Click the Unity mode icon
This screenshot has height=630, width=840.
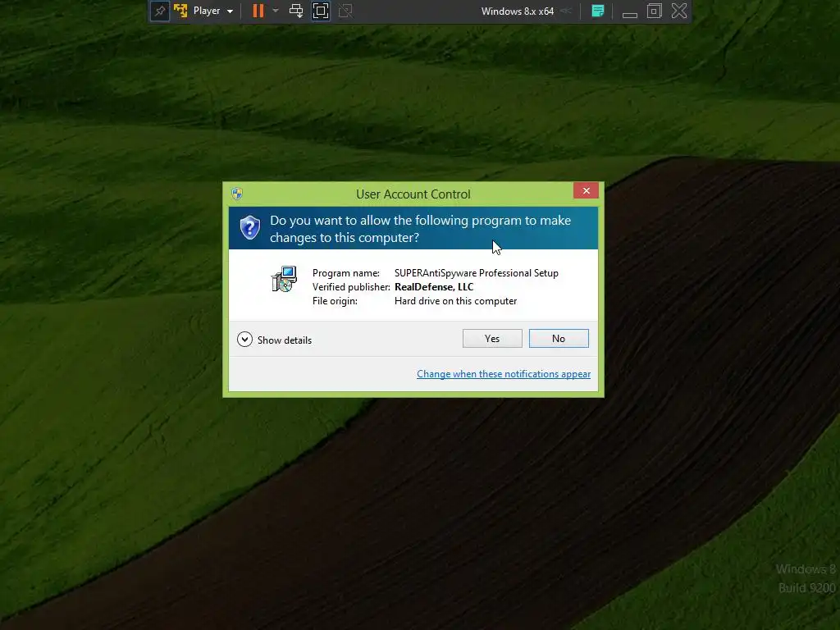(345, 11)
